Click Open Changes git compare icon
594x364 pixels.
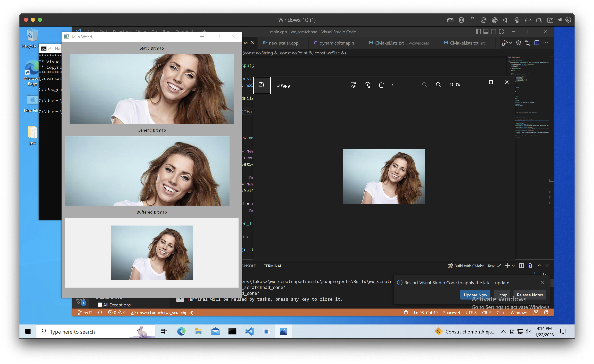tap(527, 43)
